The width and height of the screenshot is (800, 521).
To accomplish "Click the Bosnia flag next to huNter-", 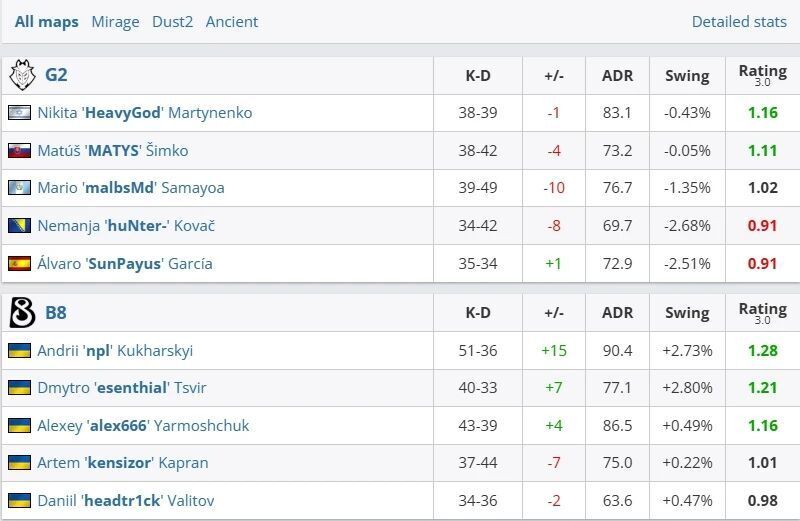I will click(19, 226).
